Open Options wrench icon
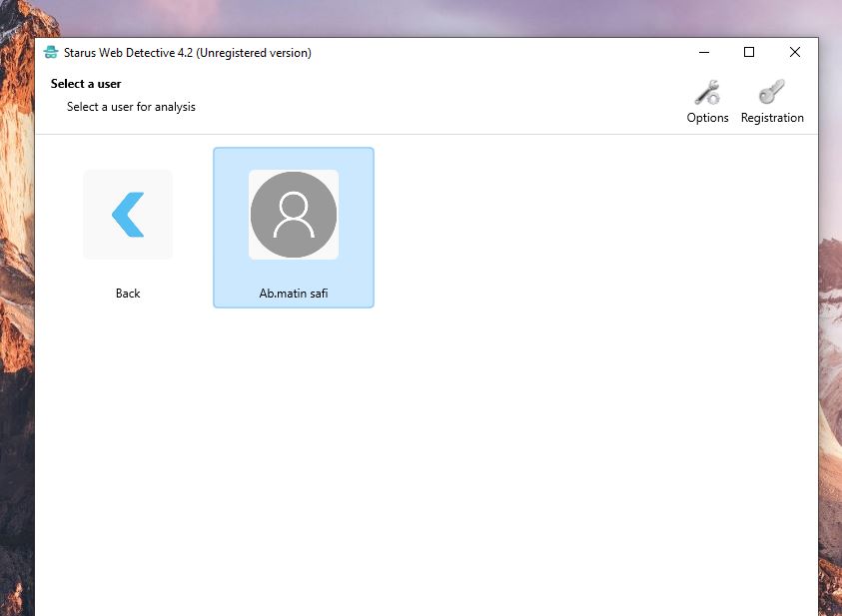The width and height of the screenshot is (842, 616). [x=707, y=92]
